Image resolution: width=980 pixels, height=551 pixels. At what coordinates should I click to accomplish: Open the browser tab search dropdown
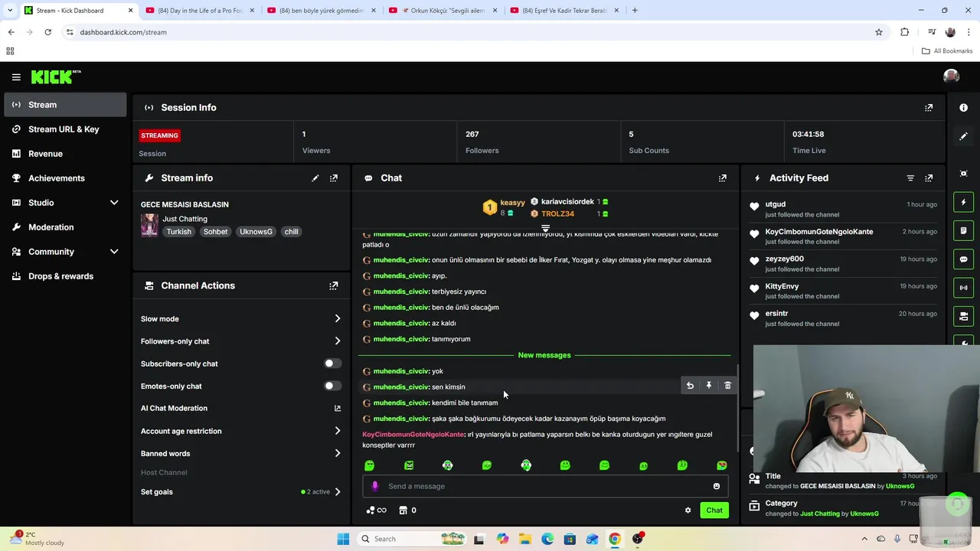10,11
